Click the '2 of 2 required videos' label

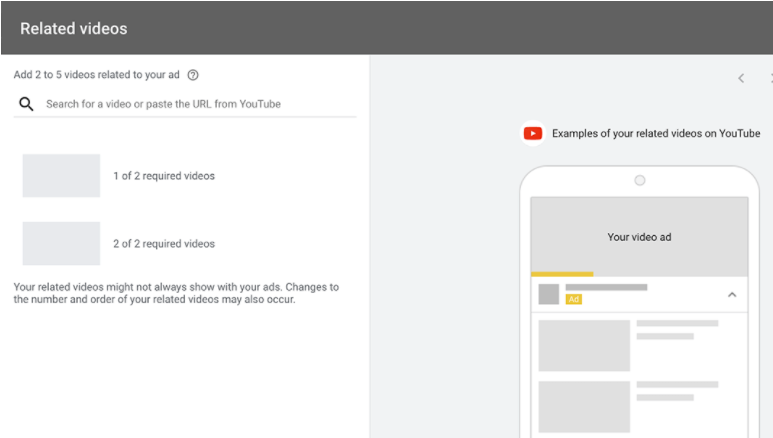[x=164, y=244]
